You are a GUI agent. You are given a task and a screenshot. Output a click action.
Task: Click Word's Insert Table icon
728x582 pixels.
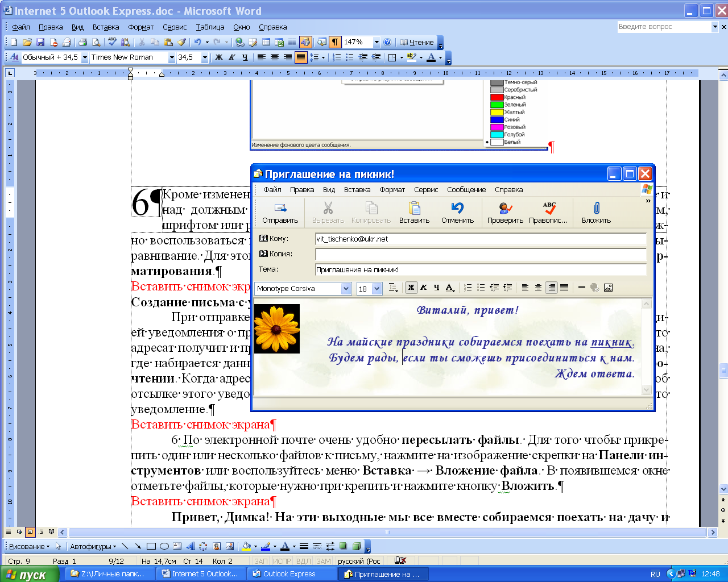click(x=266, y=42)
